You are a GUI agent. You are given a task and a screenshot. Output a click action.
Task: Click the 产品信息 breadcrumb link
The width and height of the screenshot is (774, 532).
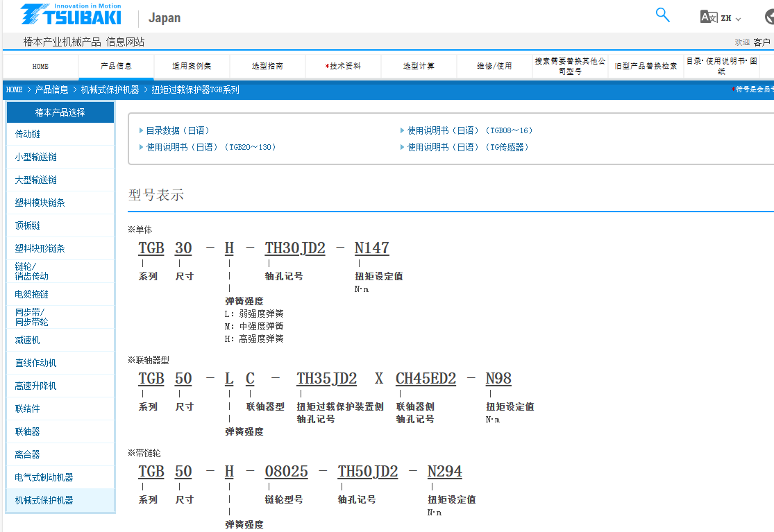pos(53,89)
